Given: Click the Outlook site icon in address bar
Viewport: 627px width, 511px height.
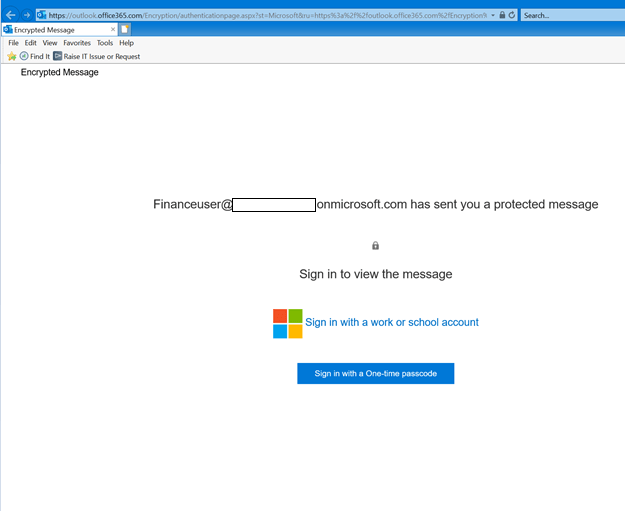Looking at the screenshot, I should pyautogui.click(x=42, y=15).
